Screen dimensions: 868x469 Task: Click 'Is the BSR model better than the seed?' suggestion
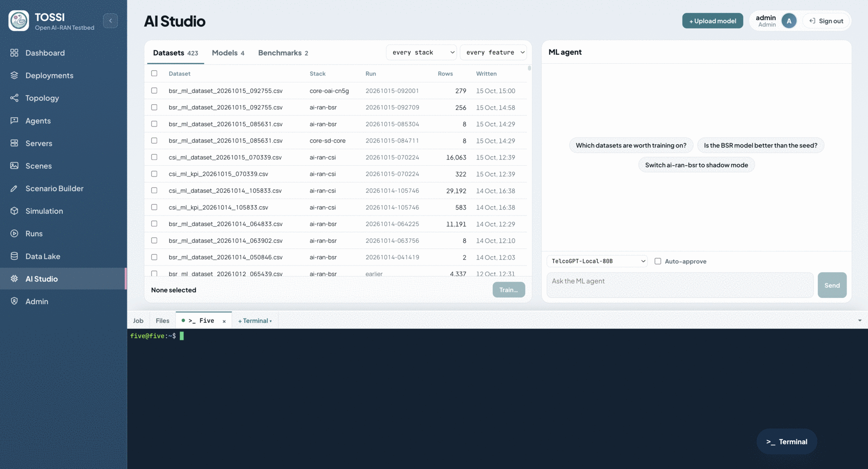(760, 145)
